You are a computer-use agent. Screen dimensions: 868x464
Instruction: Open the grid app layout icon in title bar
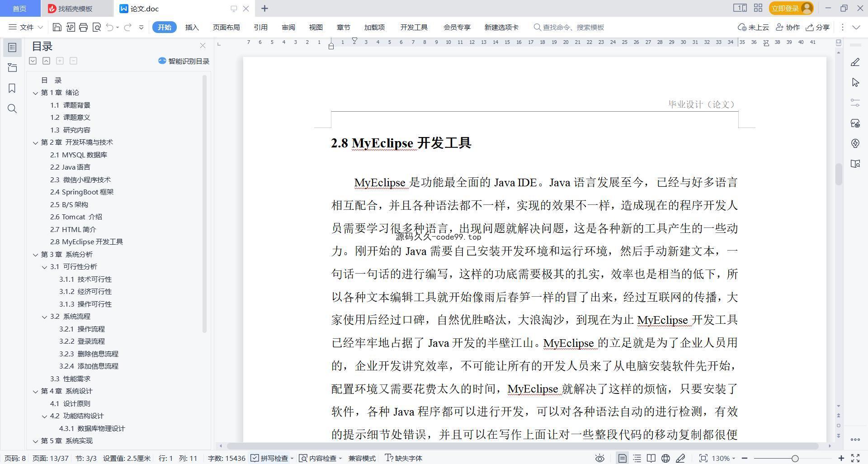click(758, 8)
